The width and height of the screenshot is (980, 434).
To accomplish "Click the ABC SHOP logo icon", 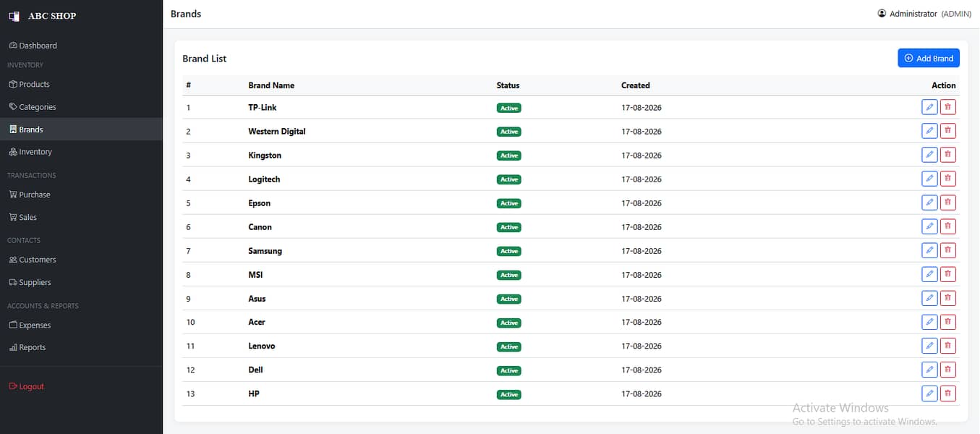I will pos(14,16).
